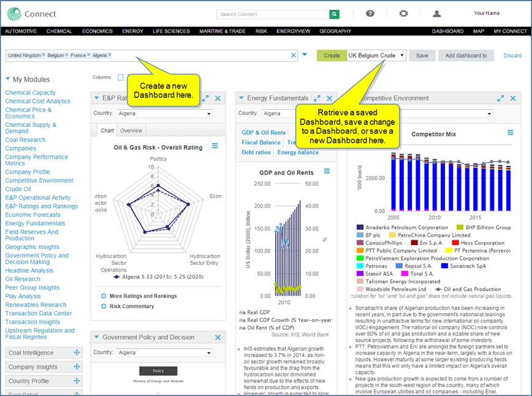This screenshot has width=532, height=396.
Task: Toggle Anadarko Petroleum Corporation legend series
Action: 403,227
